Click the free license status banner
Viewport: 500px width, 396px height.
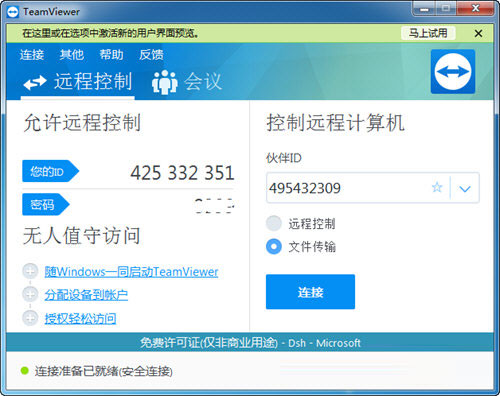(250, 342)
